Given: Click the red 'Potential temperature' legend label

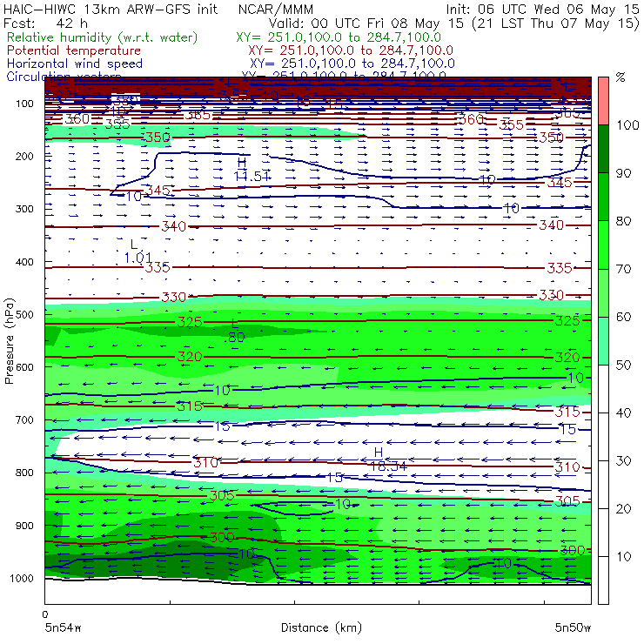Looking at the screenshot, I should click(x=74, y=50).
